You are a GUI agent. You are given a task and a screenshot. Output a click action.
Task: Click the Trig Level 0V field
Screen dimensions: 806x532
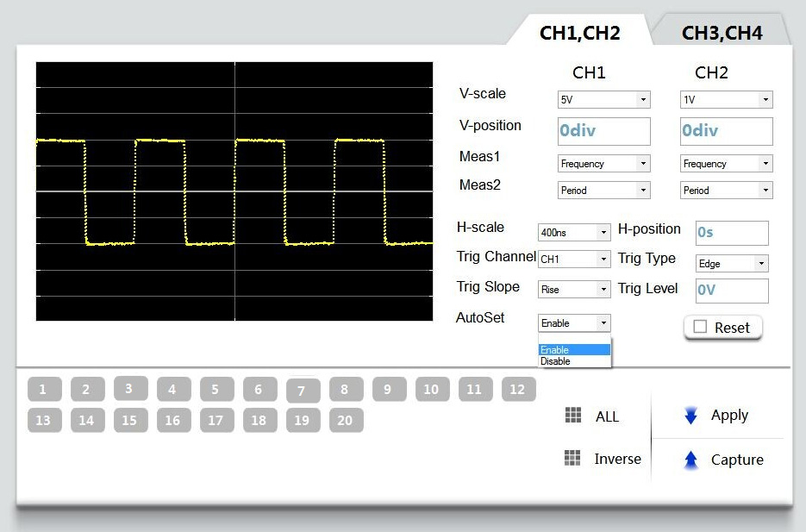click(x=732, y=291)
